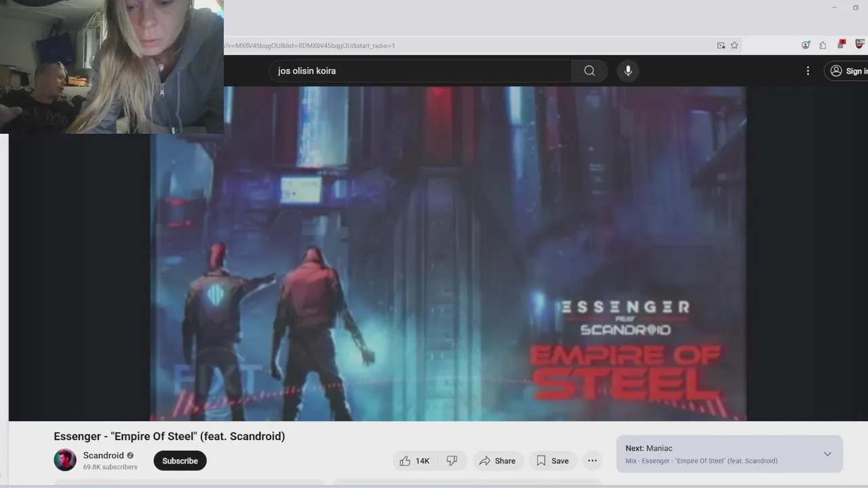Open the browser extensions puzzle icon
The image size is (868, 488).
click(823, 45)
